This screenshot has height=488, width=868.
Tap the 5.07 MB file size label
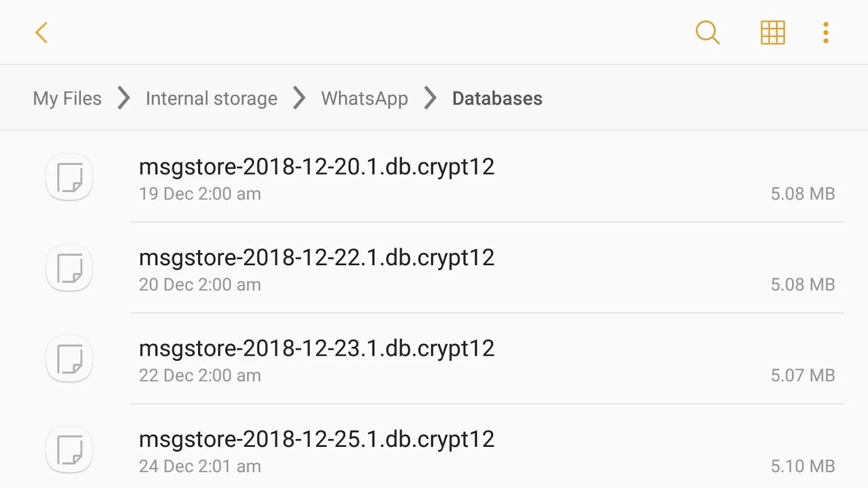point(802,375)
